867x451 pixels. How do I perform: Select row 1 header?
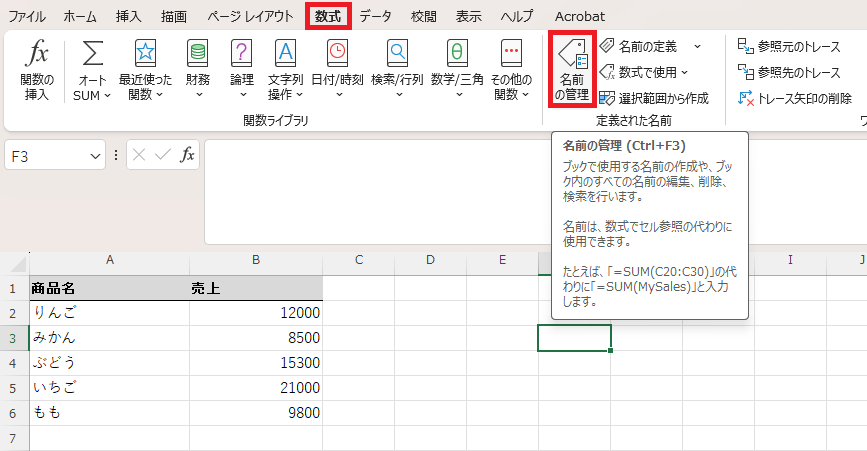coord(14,289)
